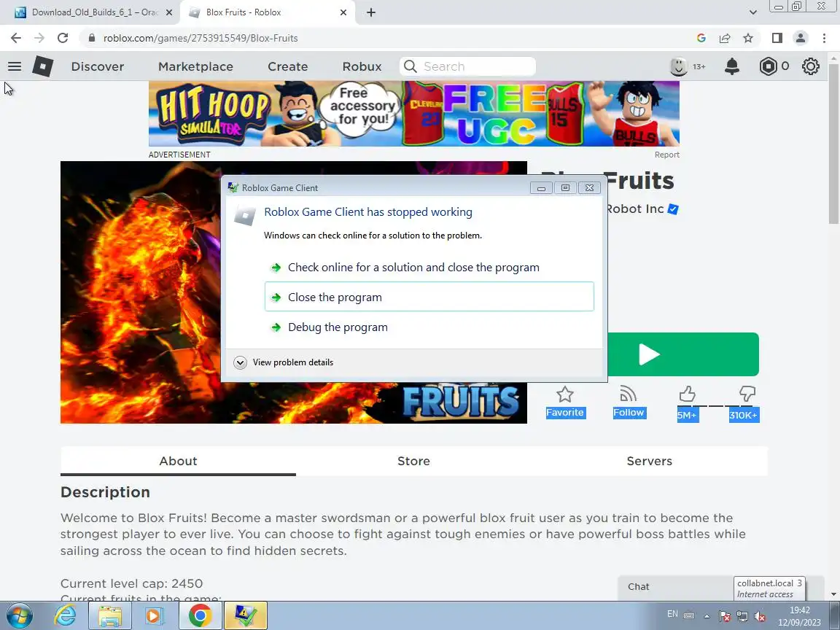Click the taskbar clock
Viewport: 840px width, 630px height.
click(x=799, y=616)
